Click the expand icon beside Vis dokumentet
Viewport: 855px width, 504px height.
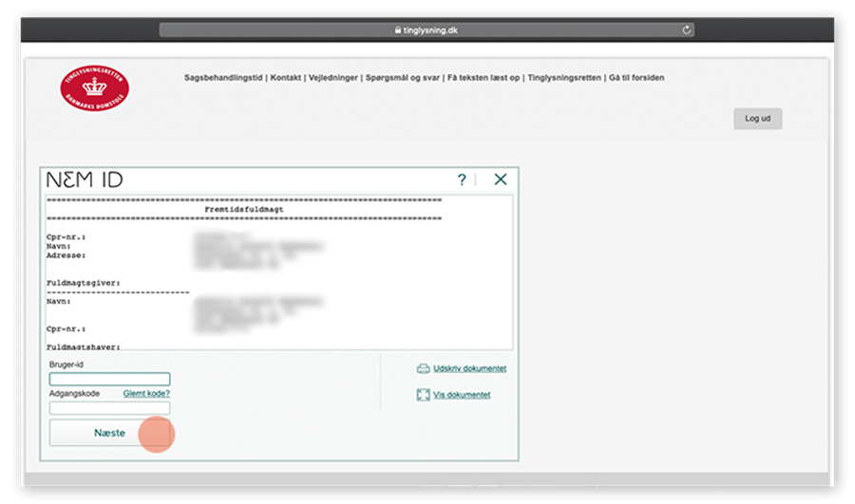coord(423,395)
